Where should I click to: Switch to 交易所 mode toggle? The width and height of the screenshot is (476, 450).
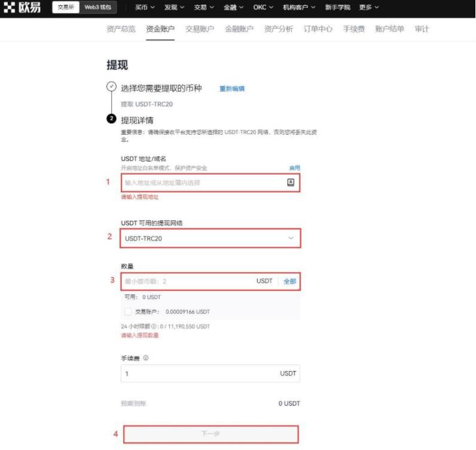coord(66,7)
